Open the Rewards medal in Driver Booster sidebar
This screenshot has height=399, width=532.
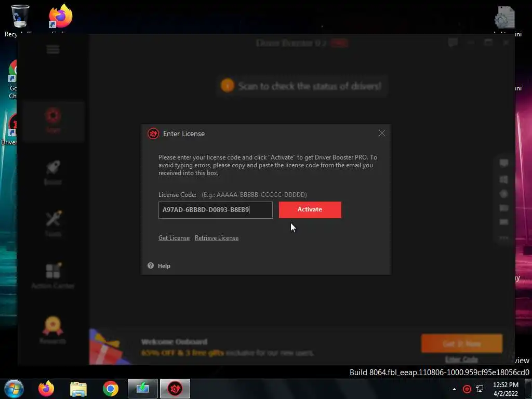(53, 330)
